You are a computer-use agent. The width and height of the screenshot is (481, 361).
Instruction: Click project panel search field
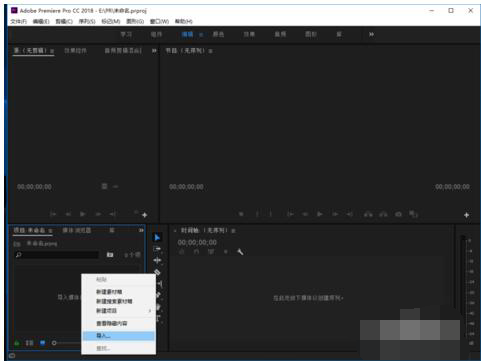(x=57, y=255)
